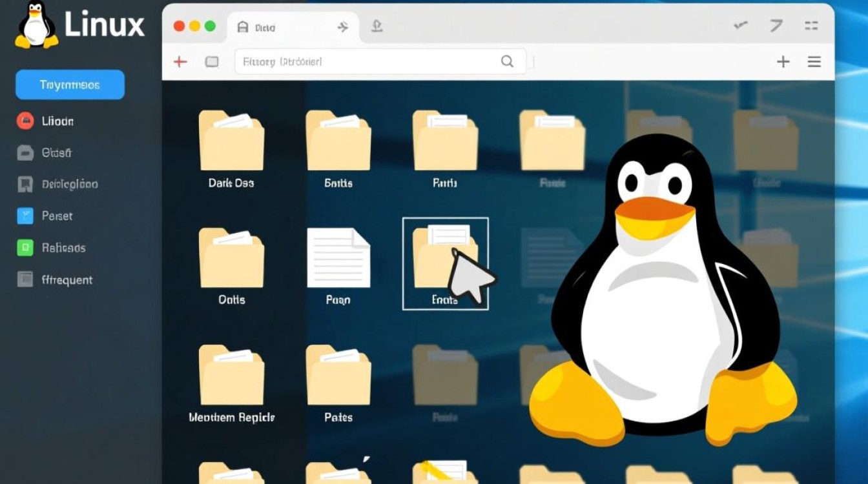Select 'Peraet' sidebar item
Image resolution: width=868 pixels, height=484 pixels.
point(57,216)
